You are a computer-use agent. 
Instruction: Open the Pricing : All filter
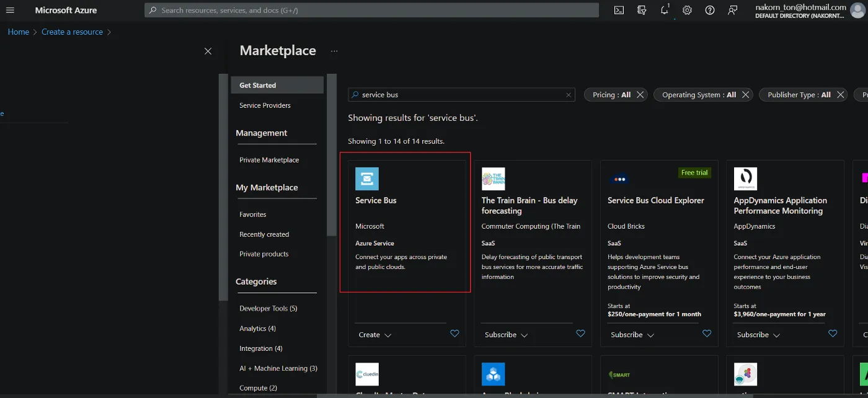pyautogui.click(x=611, y=95)
